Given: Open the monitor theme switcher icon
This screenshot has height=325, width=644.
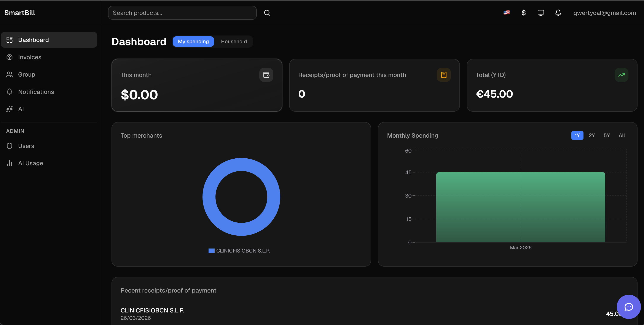Looking at the screenshot, I should coord(541,13).
